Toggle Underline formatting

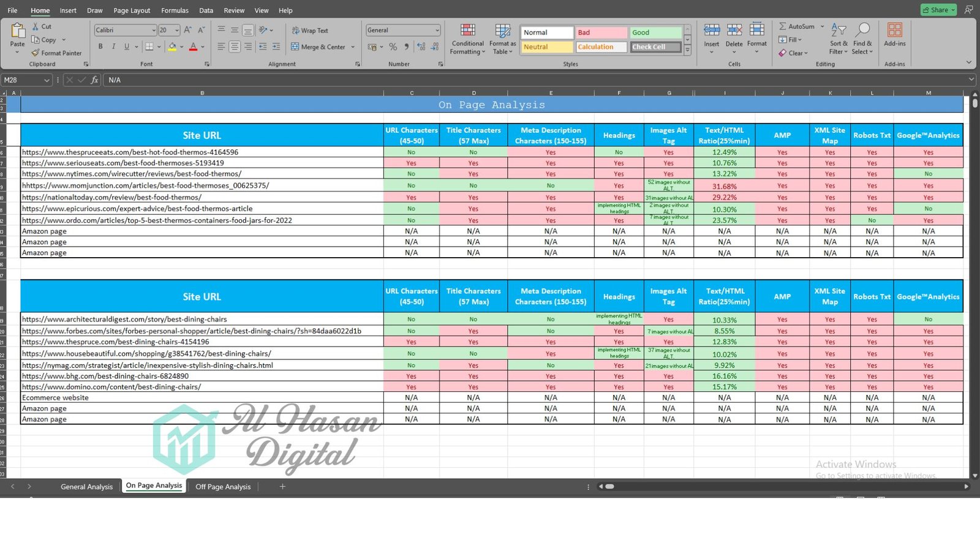click(127, 47)
